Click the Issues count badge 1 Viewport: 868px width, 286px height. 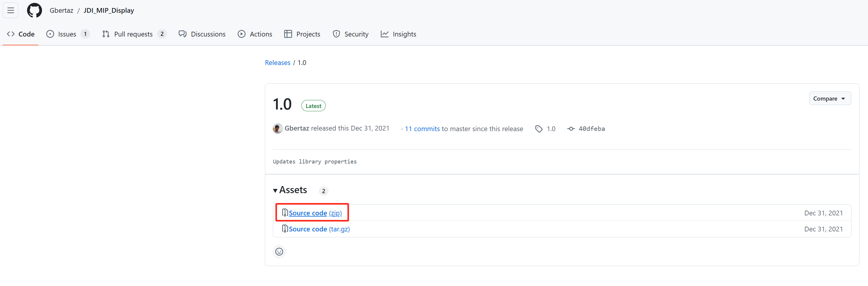tap(85, 34)
